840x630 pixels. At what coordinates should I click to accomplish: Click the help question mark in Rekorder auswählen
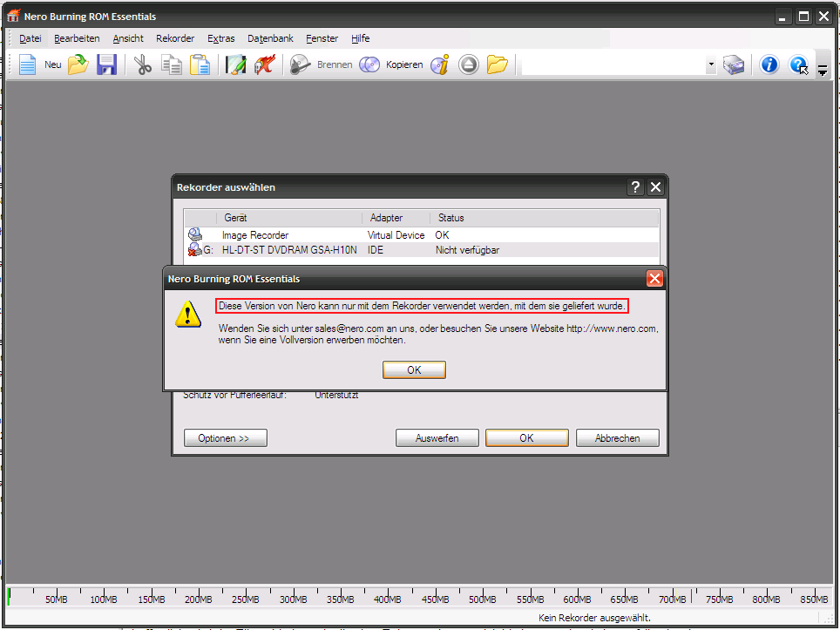click(635, 187)
